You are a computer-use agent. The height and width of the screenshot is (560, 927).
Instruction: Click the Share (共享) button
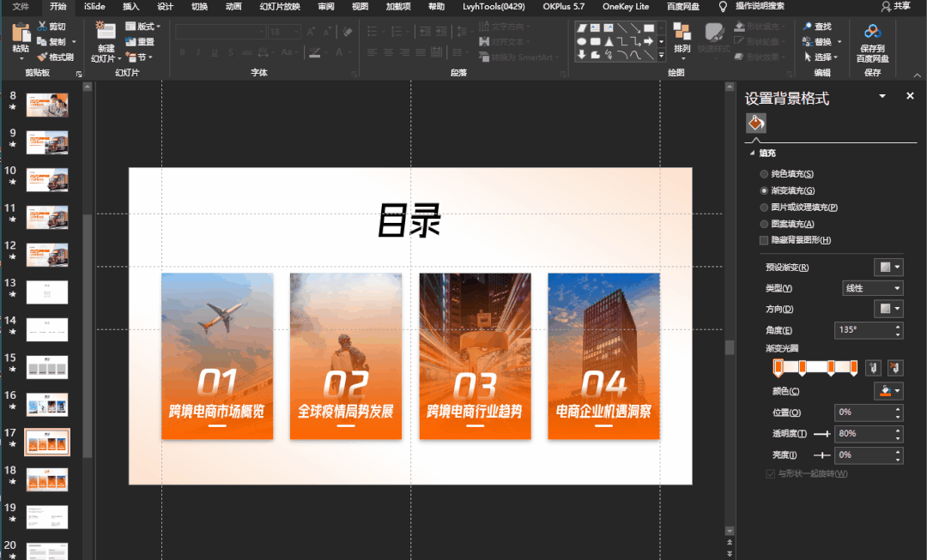point(895,6)
